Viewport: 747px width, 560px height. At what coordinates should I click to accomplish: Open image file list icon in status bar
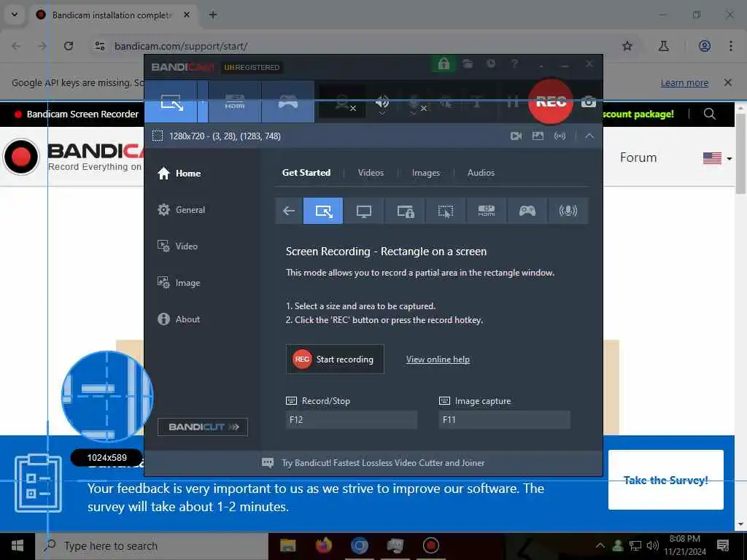(x=538, y=136)
